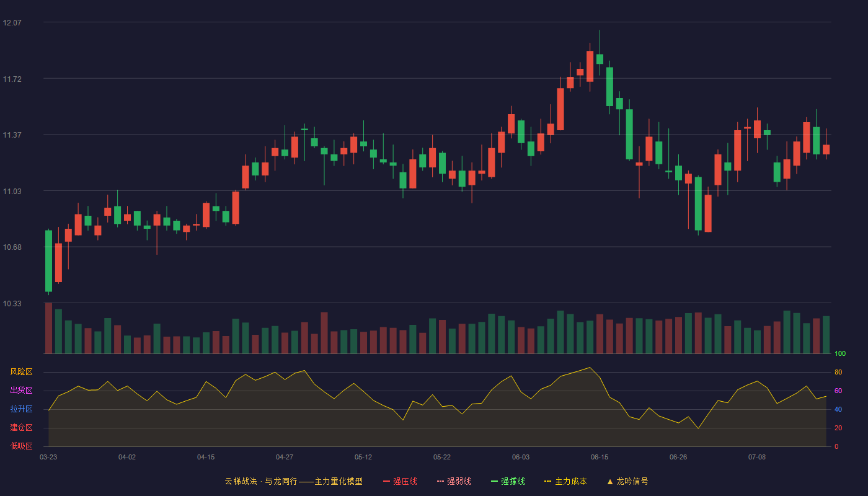Toggle the 主力成本 legend series

click(565, 481)
